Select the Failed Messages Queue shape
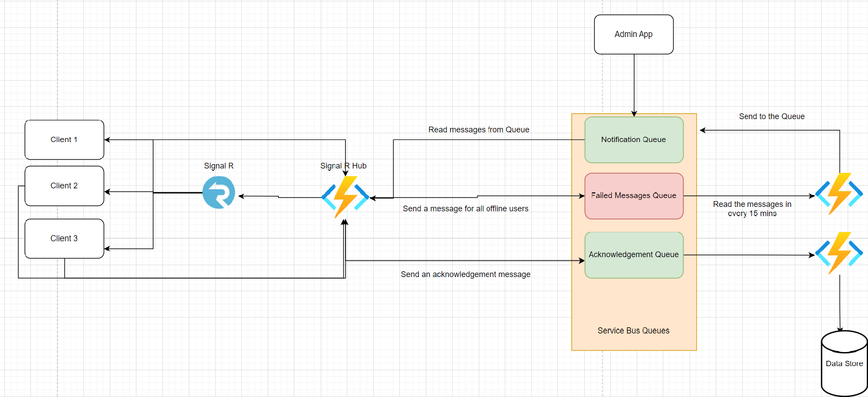Image resolution: width=868 pixels, height=397 pixels. [634, 196]
